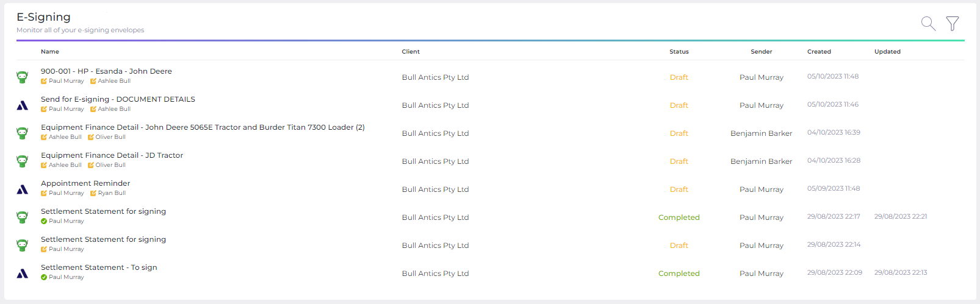Sort envelopes by Name column header

click(x=50, y=52)
